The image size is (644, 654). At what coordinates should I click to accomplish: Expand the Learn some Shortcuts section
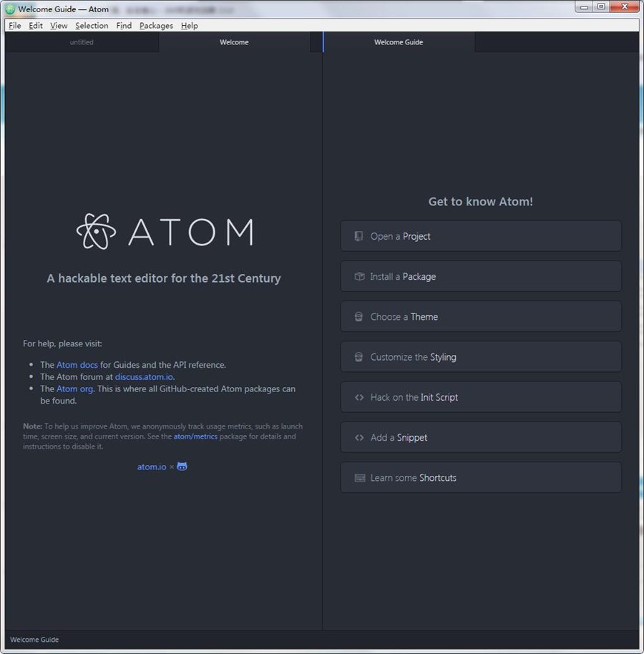click(x=480, y=478)
